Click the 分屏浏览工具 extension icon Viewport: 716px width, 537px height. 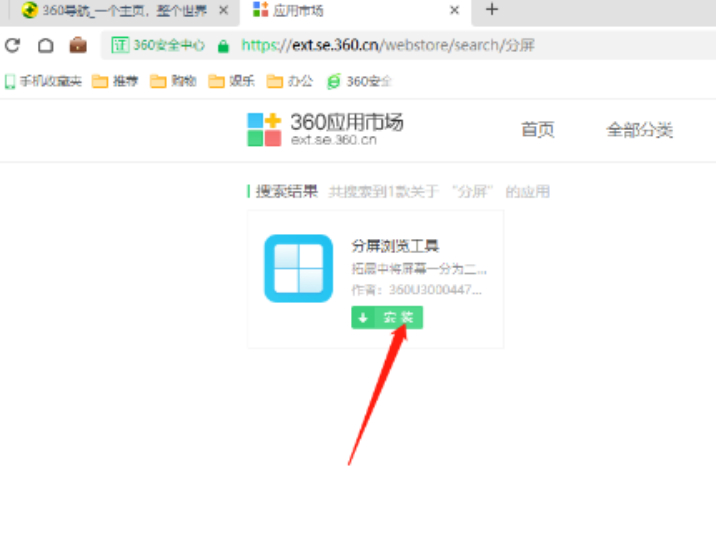coord(298,268)
